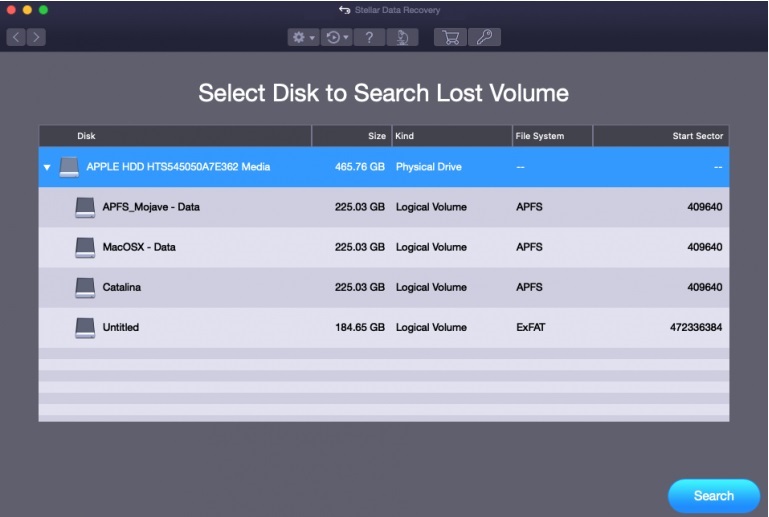Click the volume icon beside Untitled
769x517 pixels.
(x=85, y=328)
